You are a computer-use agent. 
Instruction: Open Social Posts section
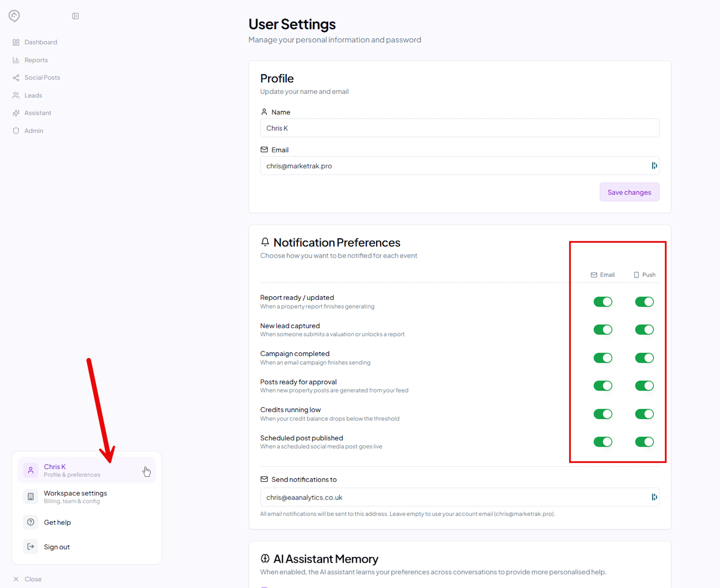click(x=42, y=78)
